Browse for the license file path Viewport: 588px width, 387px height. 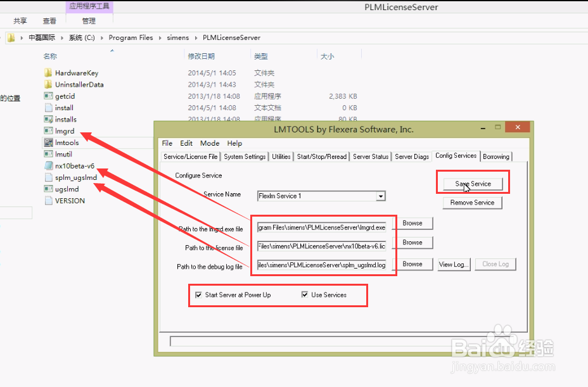click(412, 243)
